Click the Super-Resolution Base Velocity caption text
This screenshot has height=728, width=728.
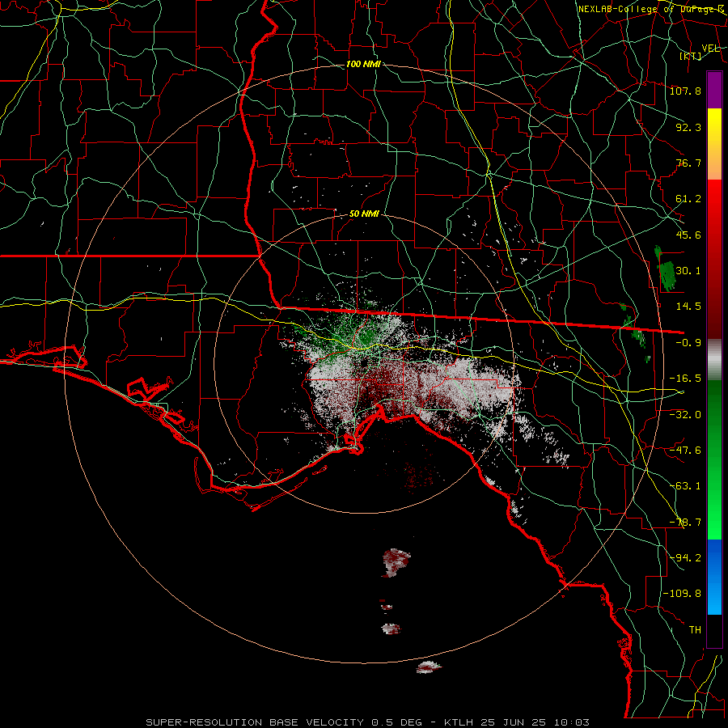(368, 722)
